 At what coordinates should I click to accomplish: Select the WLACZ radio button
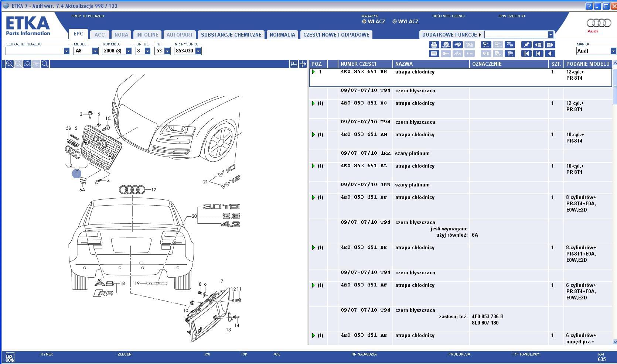tap(364, 21)
